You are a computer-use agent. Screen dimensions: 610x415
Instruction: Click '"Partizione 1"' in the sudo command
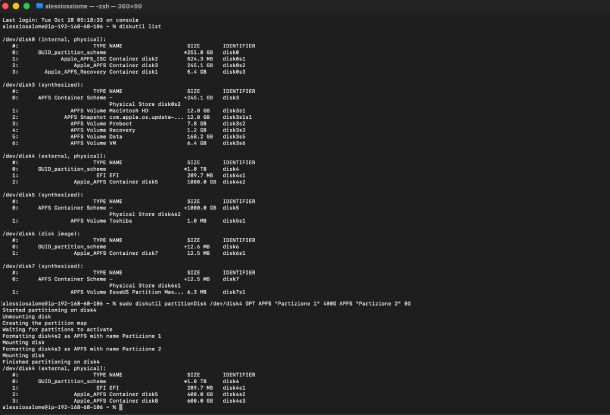tap(297, 304)
